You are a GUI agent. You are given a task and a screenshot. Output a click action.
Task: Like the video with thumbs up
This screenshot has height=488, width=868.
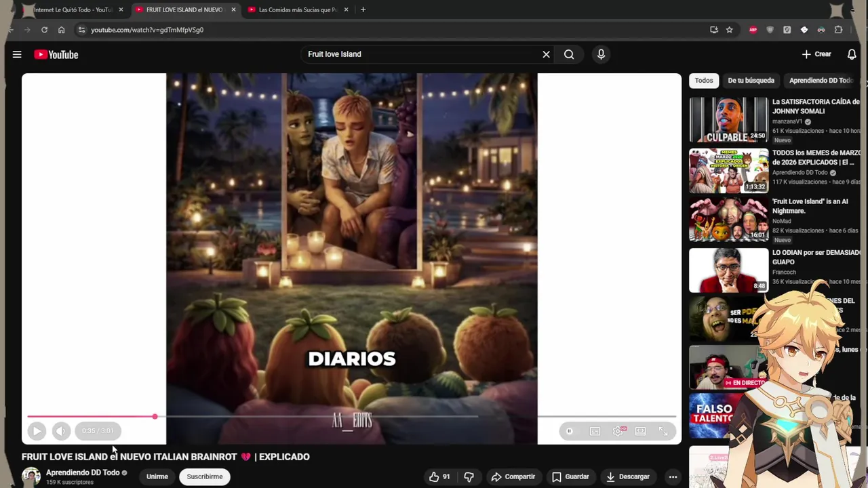point(439,476)
